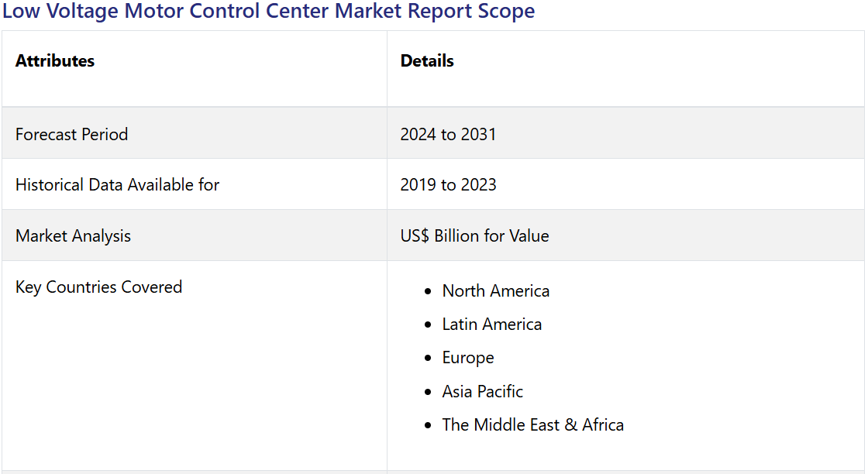Click the bullet beside Latin America

click(428, 325)
